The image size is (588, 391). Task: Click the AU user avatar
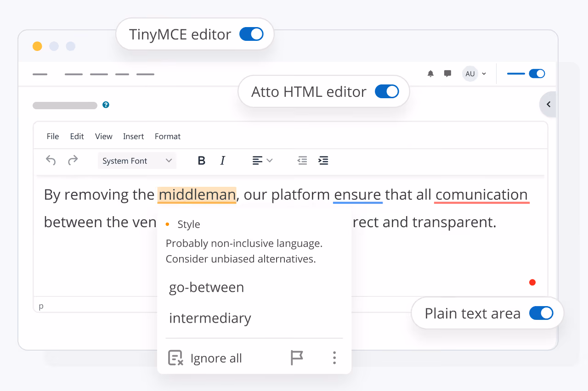pyautogui.click(x=470, y=73)
